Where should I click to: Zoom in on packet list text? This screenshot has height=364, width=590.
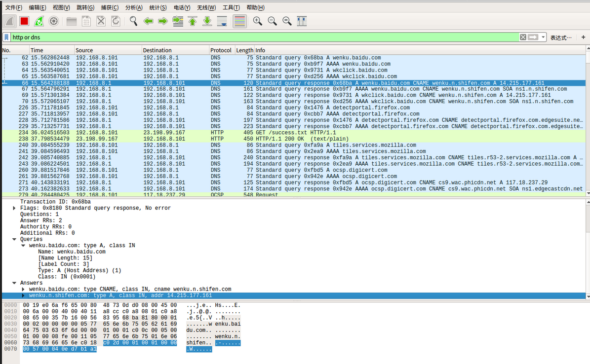pos(257,21)
